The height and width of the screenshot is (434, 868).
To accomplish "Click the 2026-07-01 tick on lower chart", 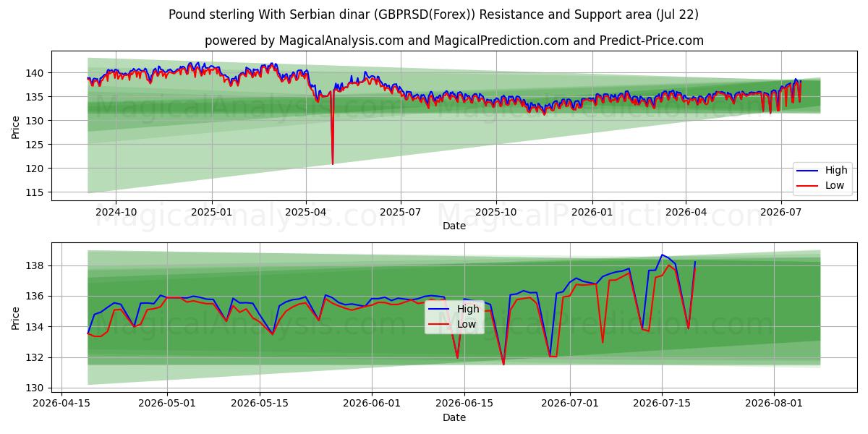I will (569, 405).
